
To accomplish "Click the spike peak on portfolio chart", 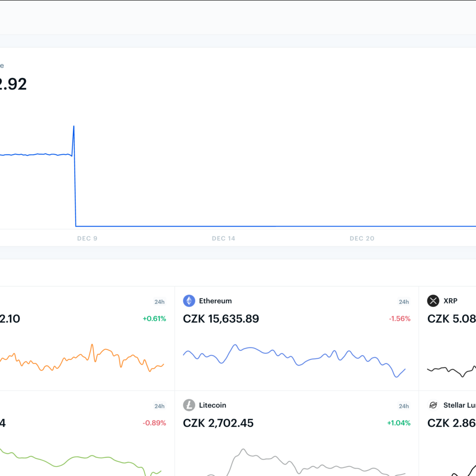I will pos(74,127).
